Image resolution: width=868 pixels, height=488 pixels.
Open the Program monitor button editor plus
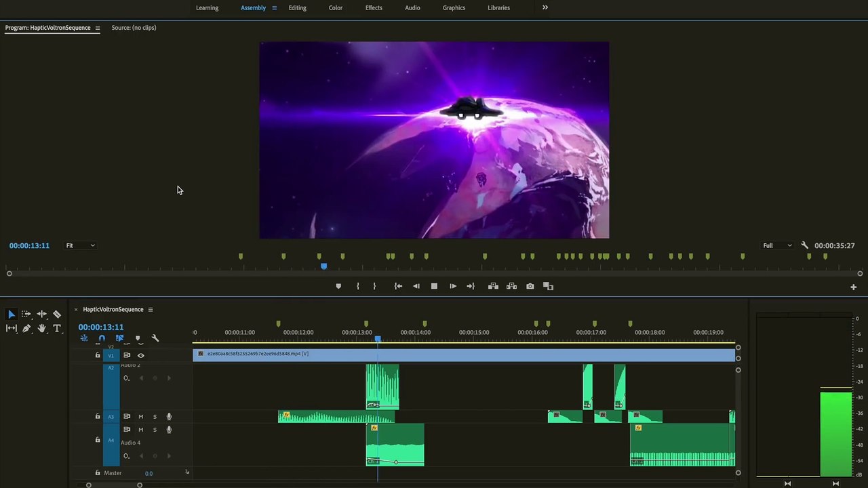(x=853, y=287)
